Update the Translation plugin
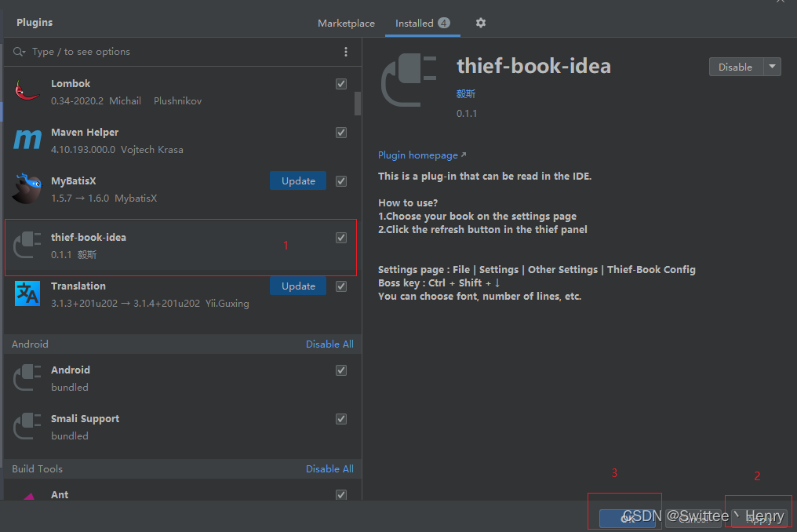This screenshot has height=532, width=797. [298, 286]
